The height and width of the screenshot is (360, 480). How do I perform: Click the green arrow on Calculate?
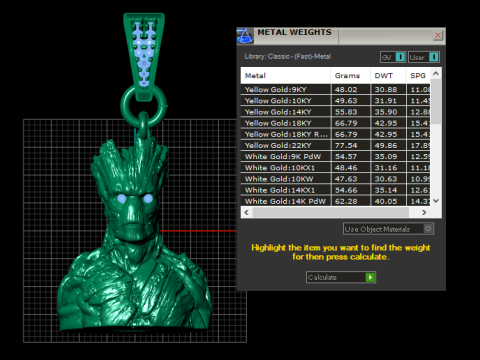(x=370, y=277)
